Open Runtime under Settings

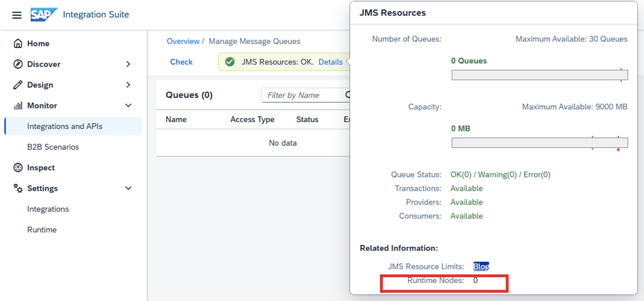point(42,230)
